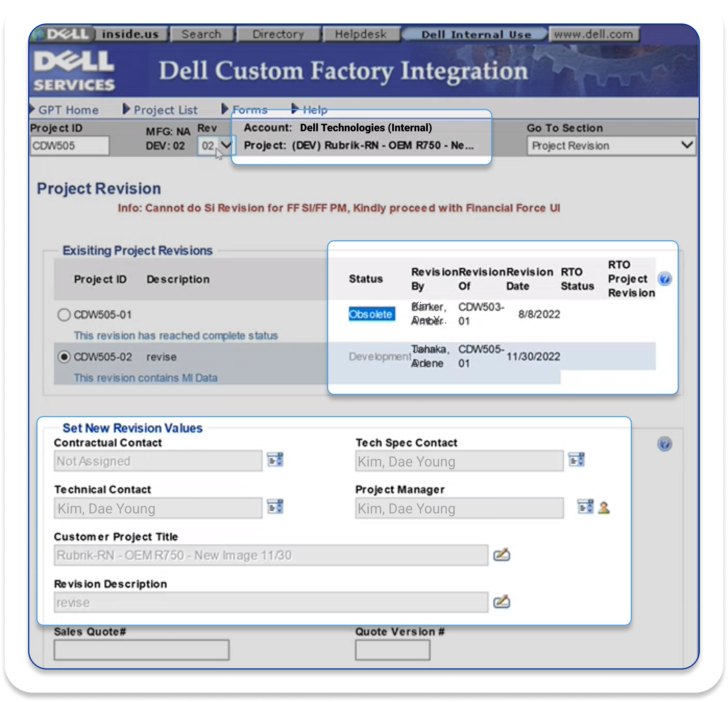Open contact picker beside Project Manager field

(x=585, y=507)
